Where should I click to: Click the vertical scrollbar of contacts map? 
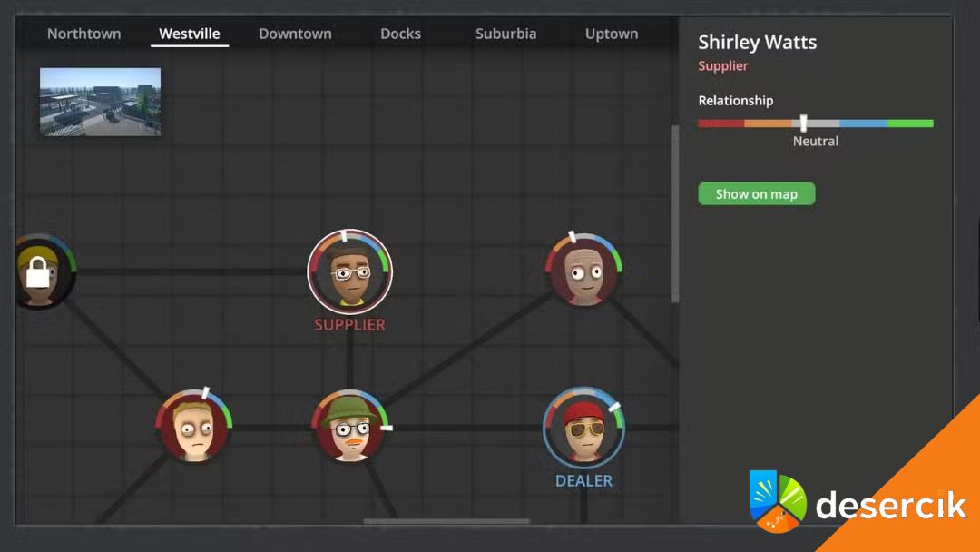pos(674,213)
